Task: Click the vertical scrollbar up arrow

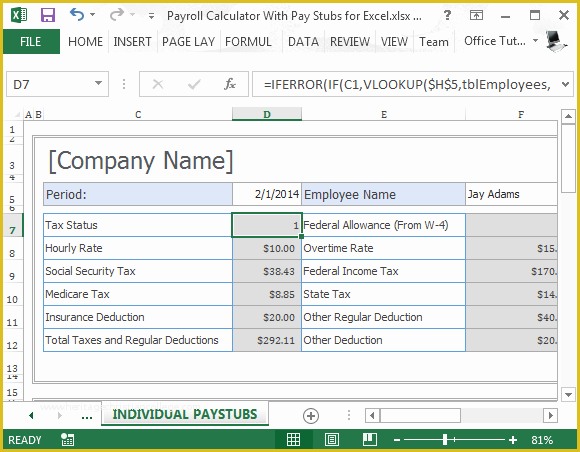Action: (x=569, y=117)
